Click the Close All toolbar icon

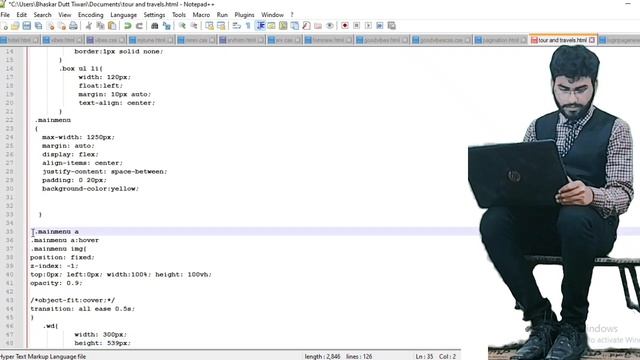(62, 26)
